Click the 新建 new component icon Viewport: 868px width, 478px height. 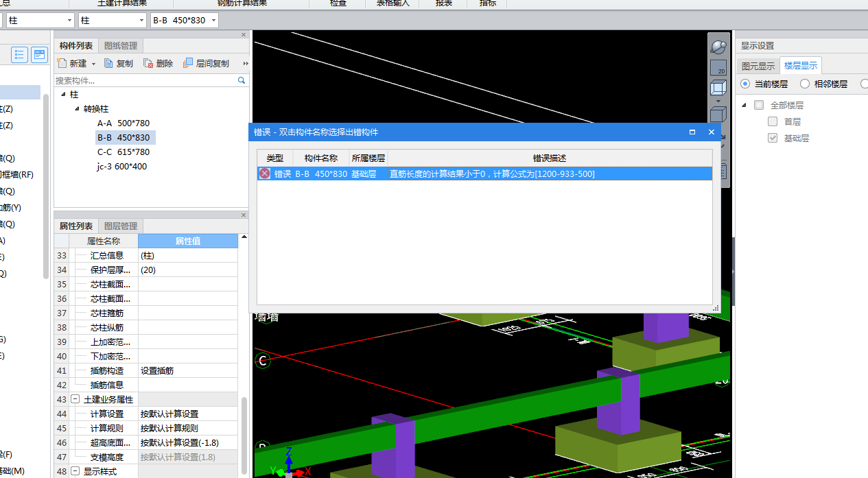point(62,63)
